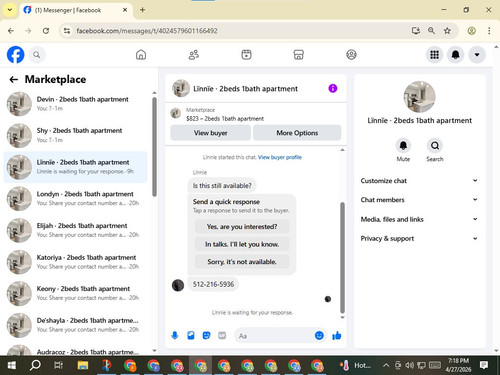
Task: Select Linnie's chat in the list
Action: pyautogui.click(x=75, y=167)
